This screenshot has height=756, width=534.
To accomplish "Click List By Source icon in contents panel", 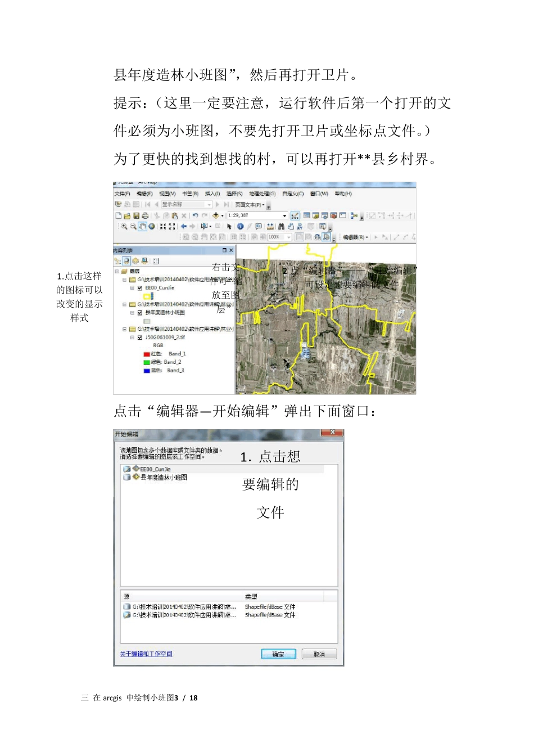I will 126,261.
